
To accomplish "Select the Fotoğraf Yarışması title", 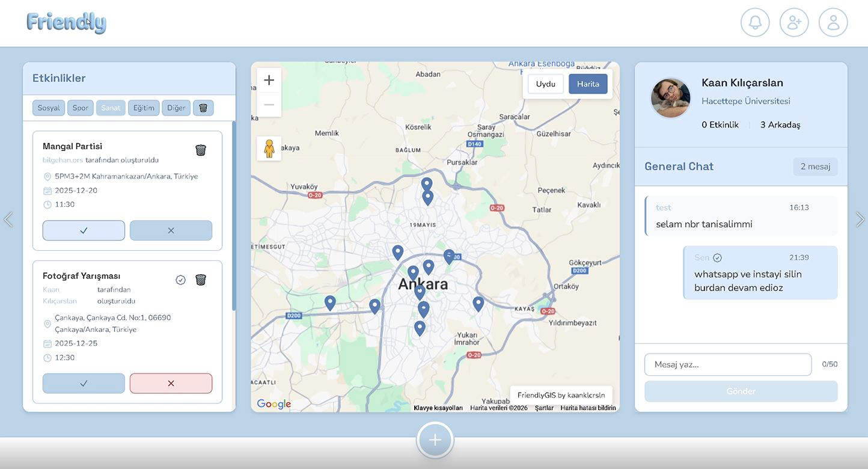I will tap(81, 276).
